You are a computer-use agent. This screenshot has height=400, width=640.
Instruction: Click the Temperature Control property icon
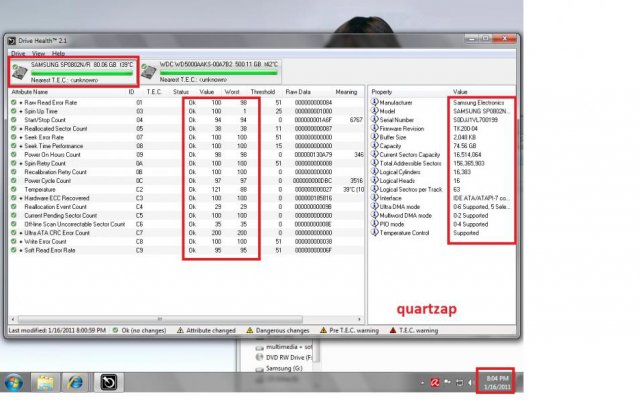tap(374, 232)
